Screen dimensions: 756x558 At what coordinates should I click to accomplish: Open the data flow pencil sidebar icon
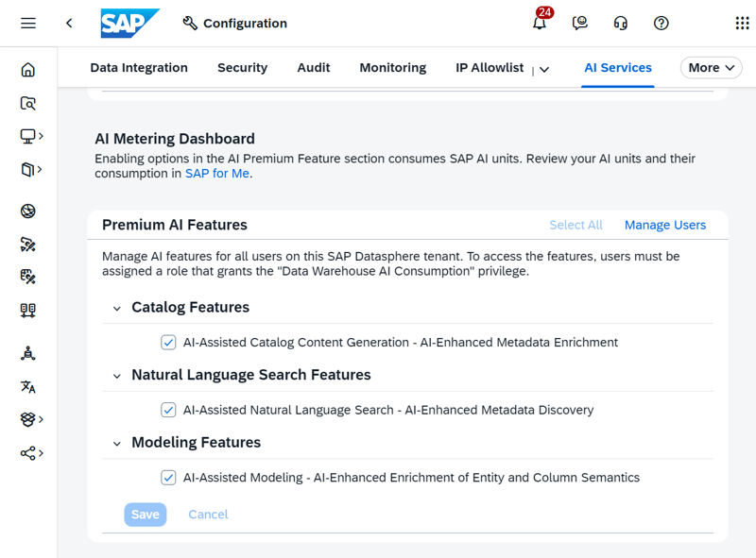coord(28,245)
